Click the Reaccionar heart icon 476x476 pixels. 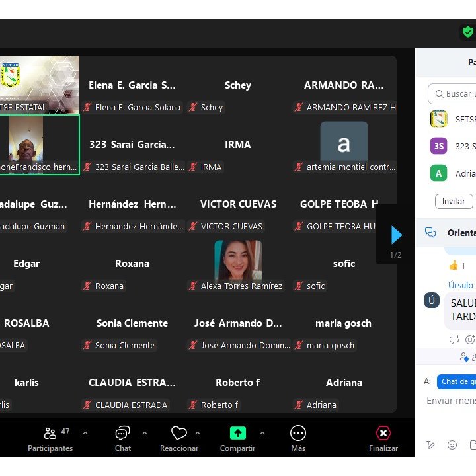(178, 433)
